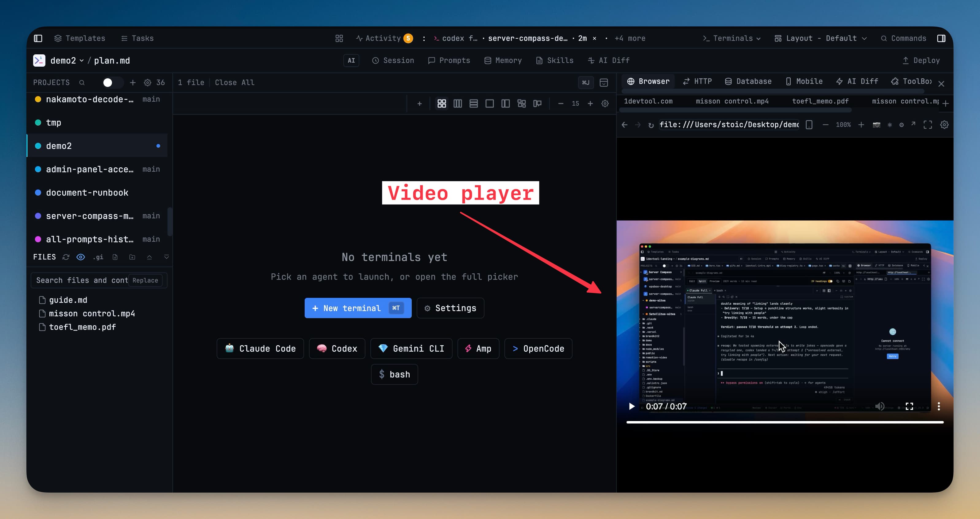Click the Deploy button
The height and width of the screenshot is (519, 980).
click(921, 60)
